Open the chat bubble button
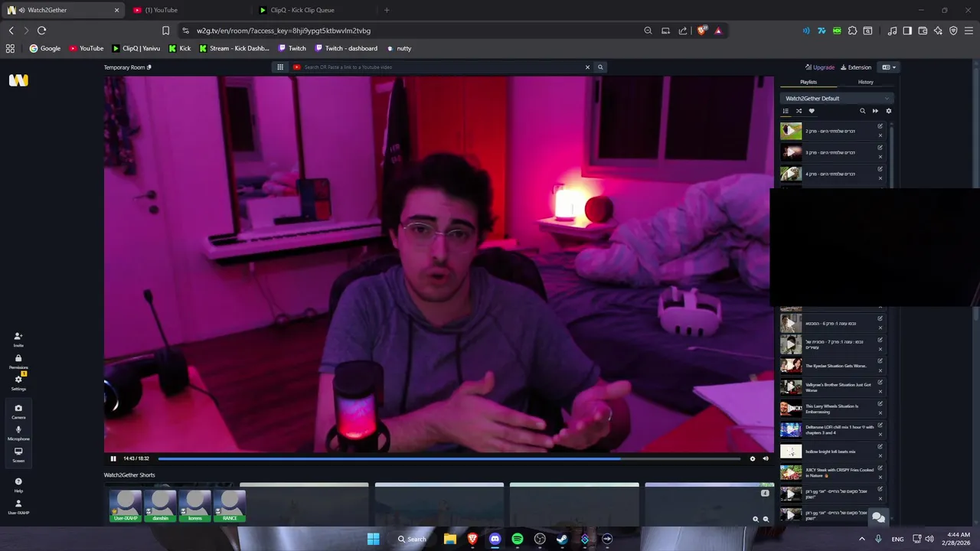This screenshot has width=980, height=551. 878,517
